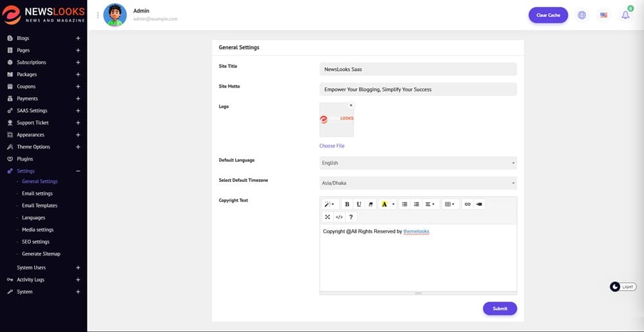
Task: Switch editor to code view
Action: 339,217
